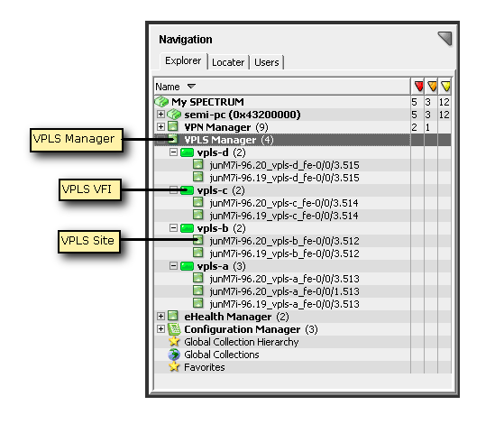
Task: Open the Global Collections label
Action: 222,355
